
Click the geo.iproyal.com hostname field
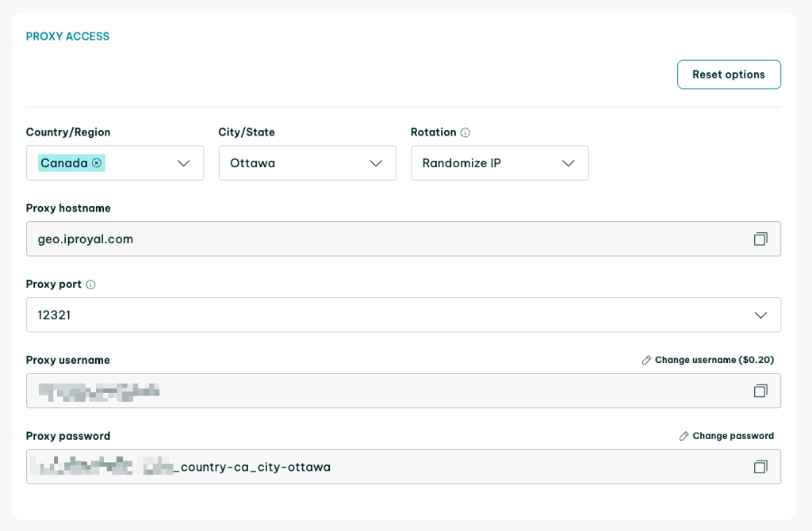[404, 239]
